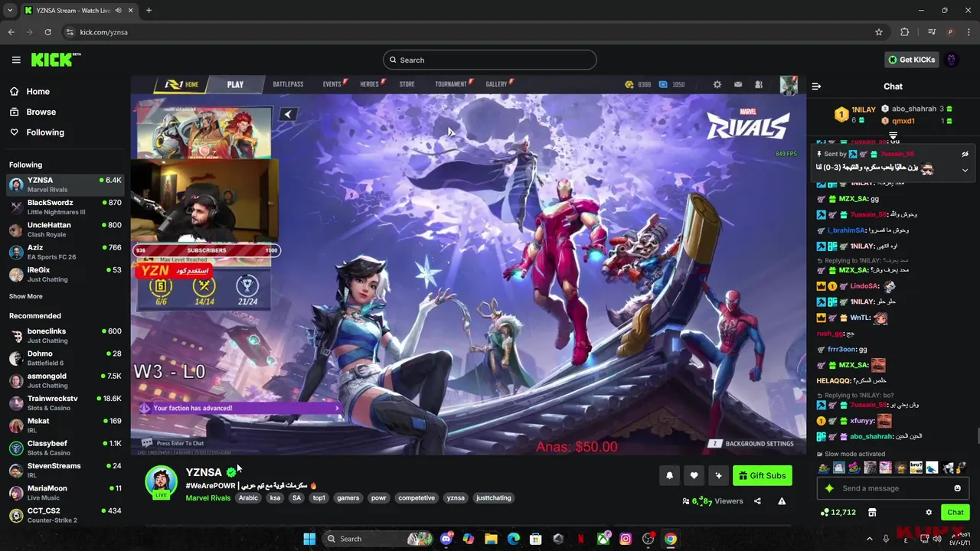Select the bro? emote in quick emotes
980x551 pixels.
click(916, 468)
